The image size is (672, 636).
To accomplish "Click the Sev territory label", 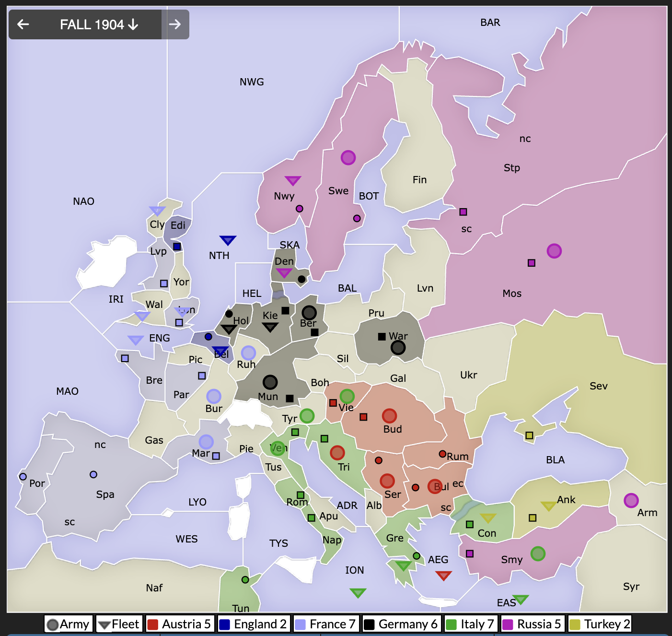I will pos(598,386).
